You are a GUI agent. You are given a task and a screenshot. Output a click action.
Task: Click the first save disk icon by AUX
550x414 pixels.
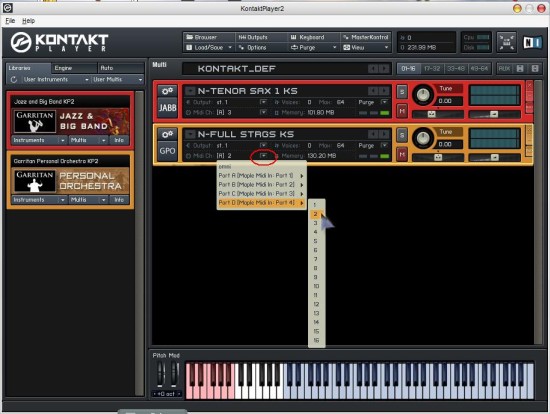coord(520,69)
